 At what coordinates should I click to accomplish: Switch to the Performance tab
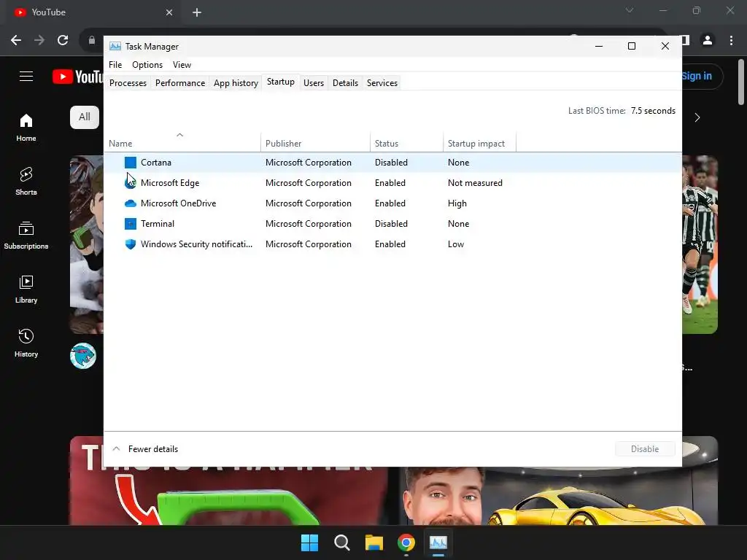pos(180,83)
